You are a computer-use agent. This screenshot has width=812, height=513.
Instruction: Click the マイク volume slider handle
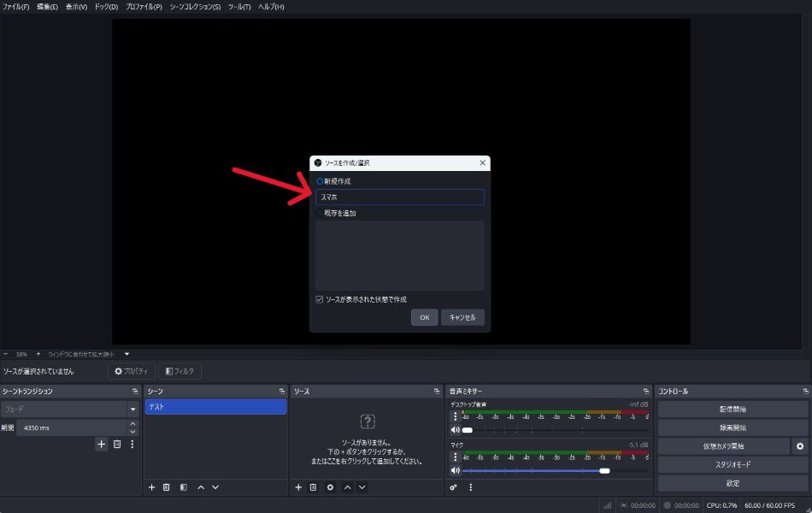tap(604, 470)
